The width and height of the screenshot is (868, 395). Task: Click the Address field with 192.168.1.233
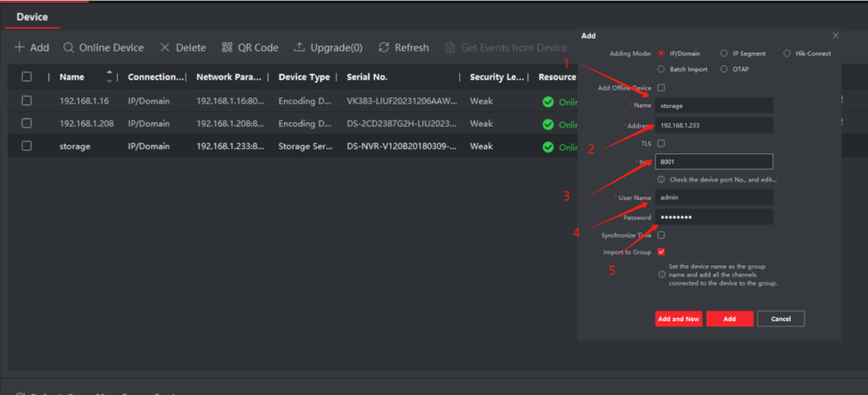(714, 125)
